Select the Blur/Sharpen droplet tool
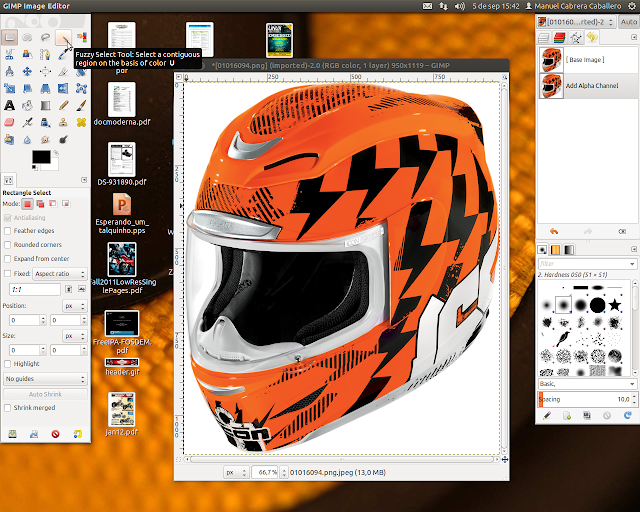Viewport: 640px width, 512px height. point(27,140)
